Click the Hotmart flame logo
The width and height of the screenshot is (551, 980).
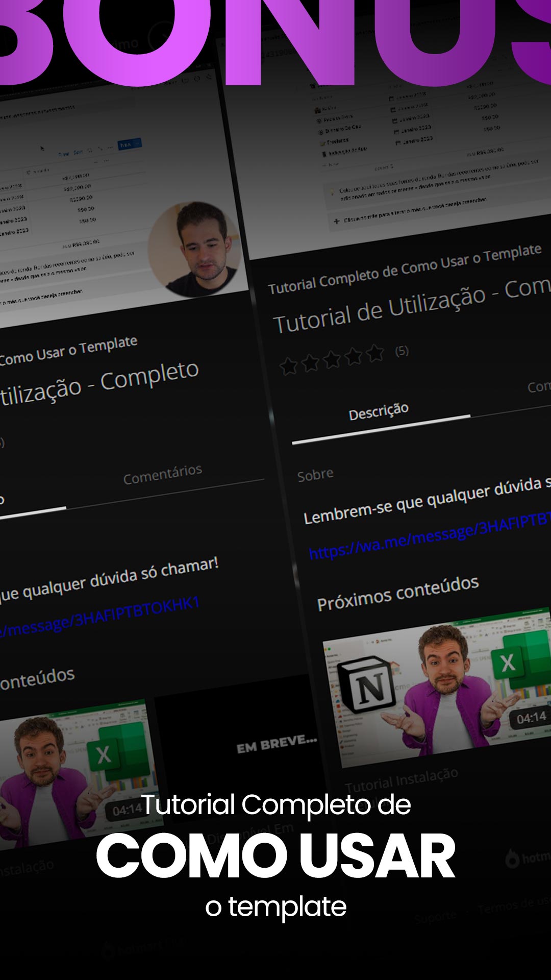(512, 859)
